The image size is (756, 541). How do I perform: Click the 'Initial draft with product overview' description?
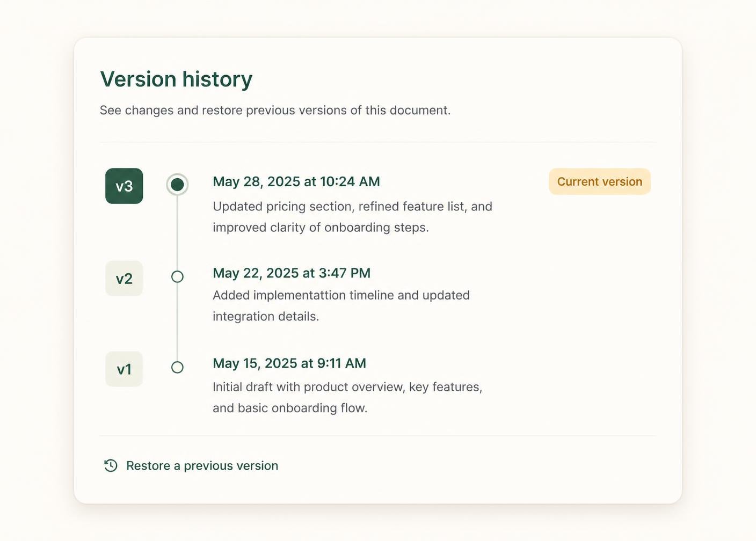[x=347, y=397]
